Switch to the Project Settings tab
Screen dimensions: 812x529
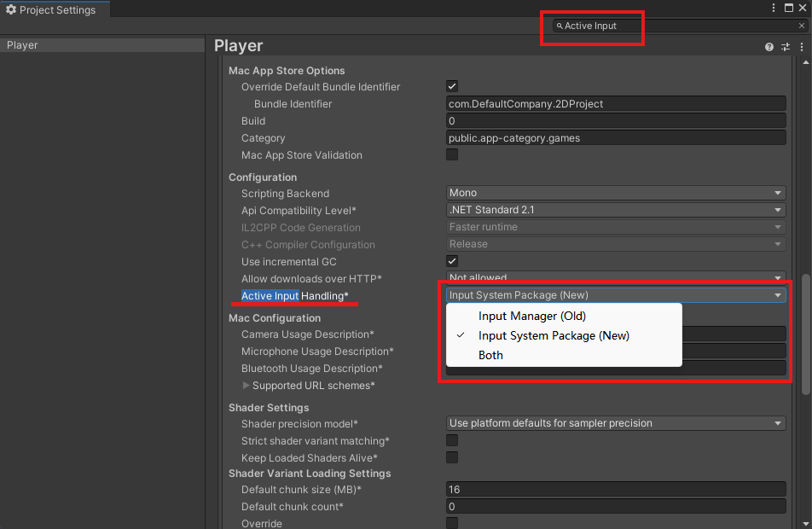[55, 9]
